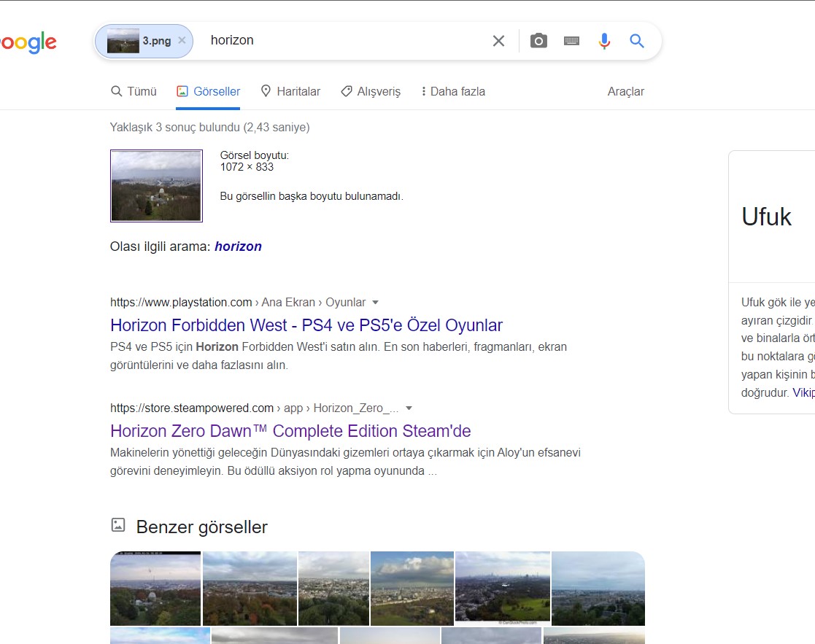Screen dimensions: 815x644
Task: Open fourth similar image with blue sky
Action: (412, 589)
